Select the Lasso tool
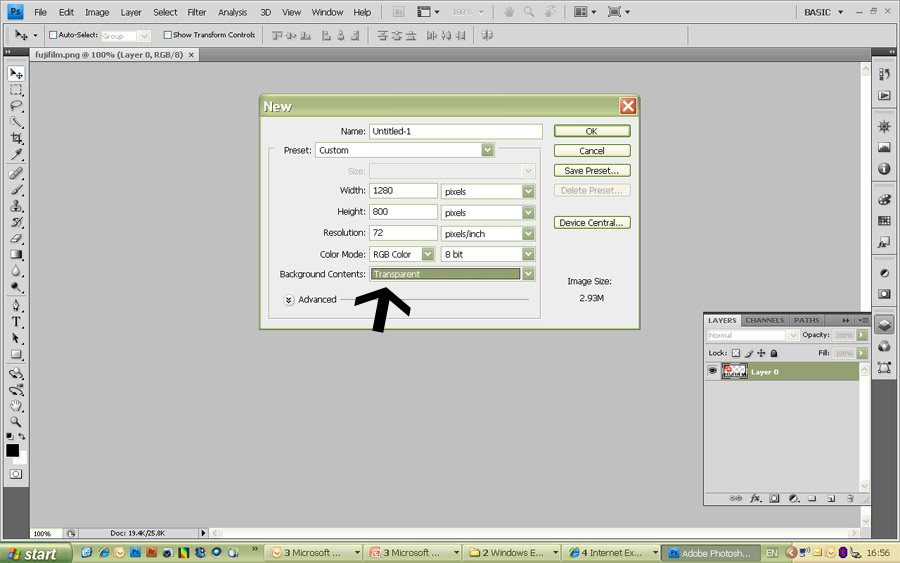This screenshot has width=900, height=563. click(16, 106)
